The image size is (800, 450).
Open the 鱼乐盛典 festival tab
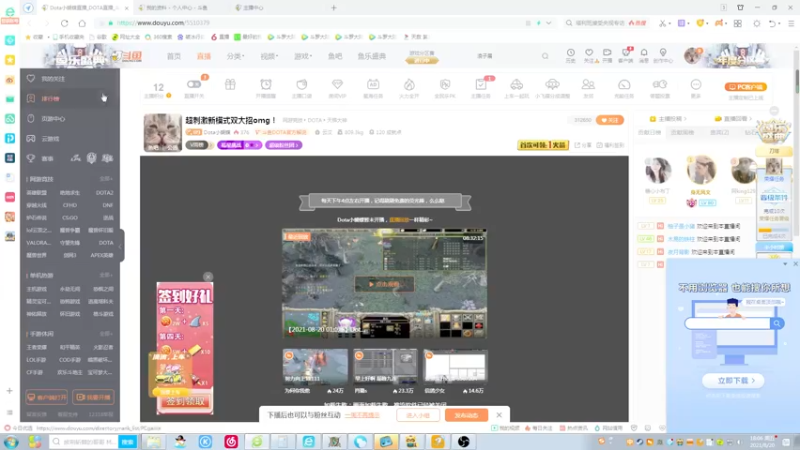point(371,56)
